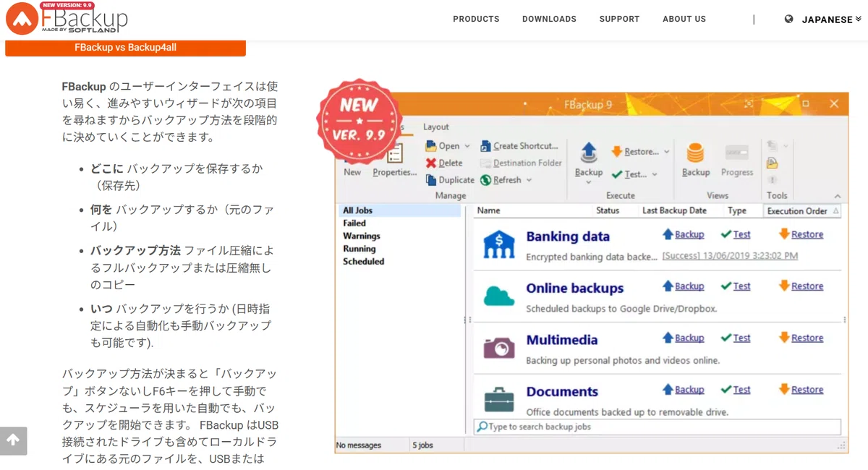Expand the Tools group dropdown arrow
The width and height of the screenshot is (868, 470).
[785, 146]
